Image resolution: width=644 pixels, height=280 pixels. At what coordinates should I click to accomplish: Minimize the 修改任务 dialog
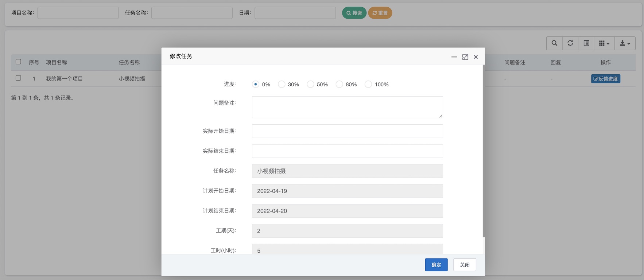click(x=454, y=57)
